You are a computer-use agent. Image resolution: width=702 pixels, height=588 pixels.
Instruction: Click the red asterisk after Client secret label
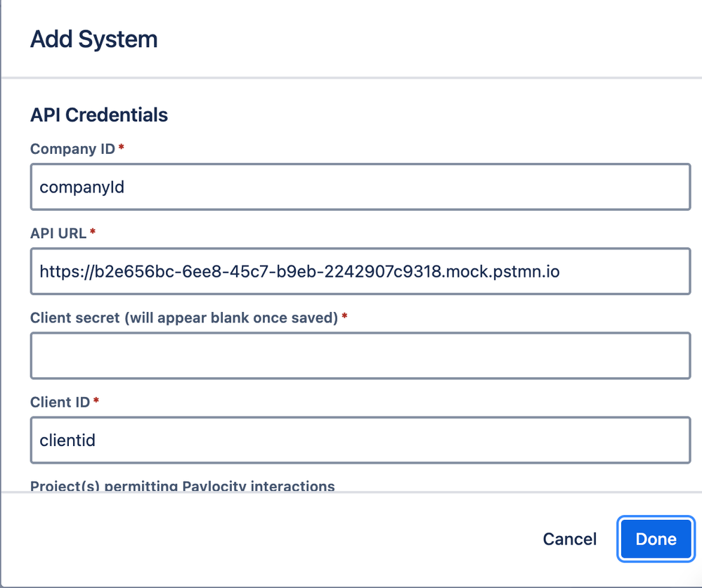(344, 318)
